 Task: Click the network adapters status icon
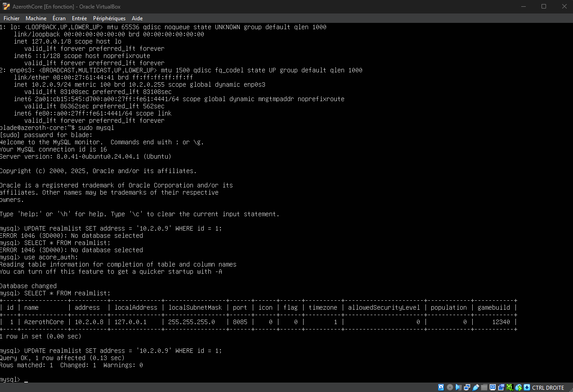(467, 387)
